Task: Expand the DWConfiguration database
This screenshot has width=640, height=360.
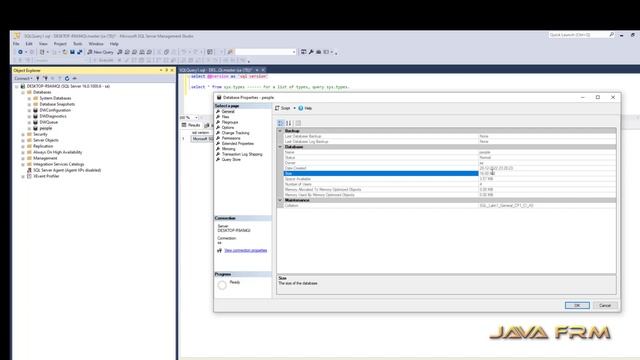Action: [29, 110]
